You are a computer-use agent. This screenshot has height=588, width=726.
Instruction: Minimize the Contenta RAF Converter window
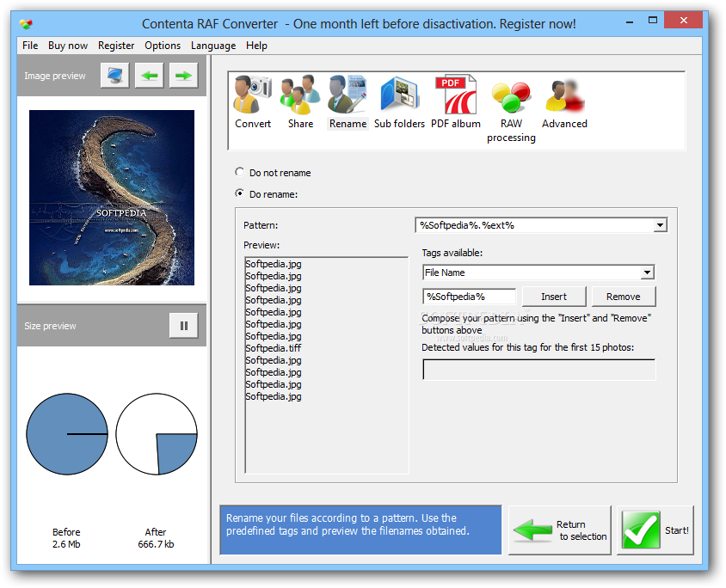pos(630,21)
